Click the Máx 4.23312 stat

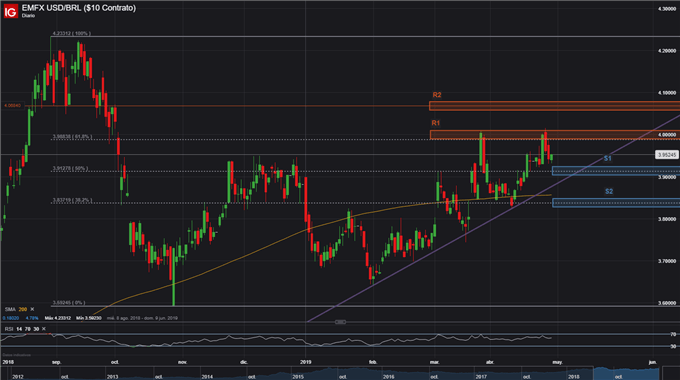(x=58, y=318)
